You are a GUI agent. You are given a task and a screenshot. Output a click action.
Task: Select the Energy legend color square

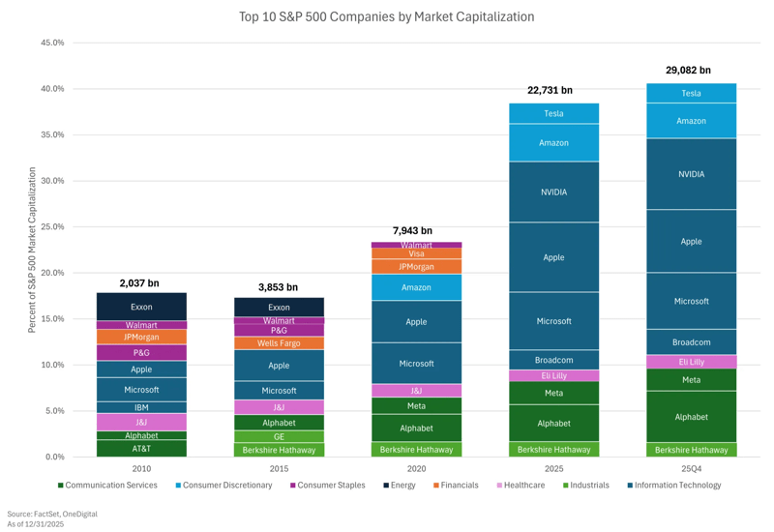point(384,486)
